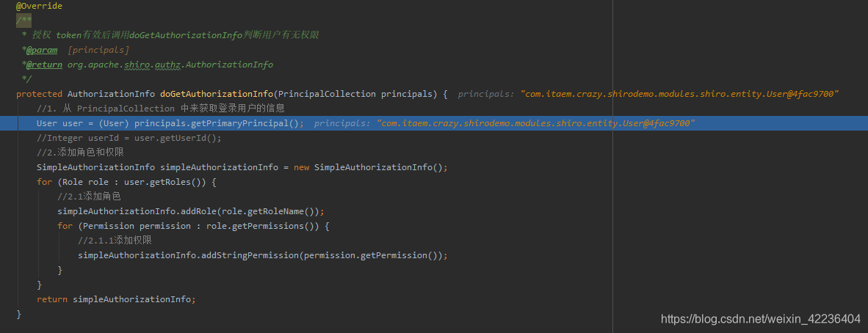Click the comment "//2.添加角色和权限"
The height and width of the screenshot is (333, 868).
(80, 153)
